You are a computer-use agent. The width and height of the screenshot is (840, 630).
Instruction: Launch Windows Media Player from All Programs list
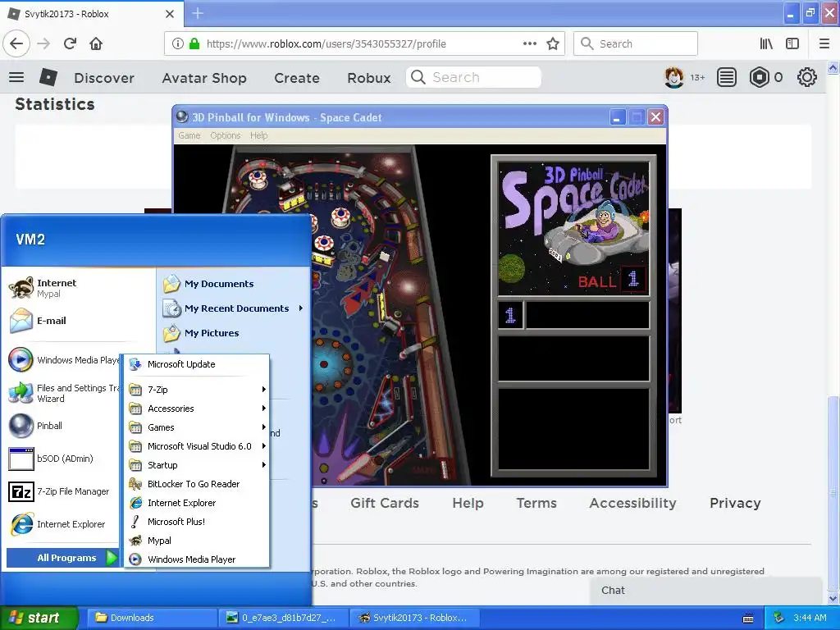pos(197,559)
